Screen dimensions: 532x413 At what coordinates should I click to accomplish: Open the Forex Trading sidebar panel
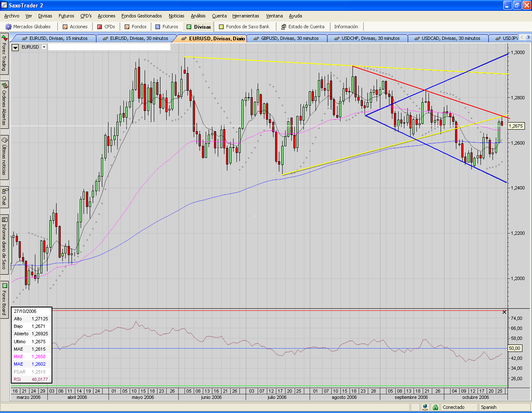pos(4,54)
